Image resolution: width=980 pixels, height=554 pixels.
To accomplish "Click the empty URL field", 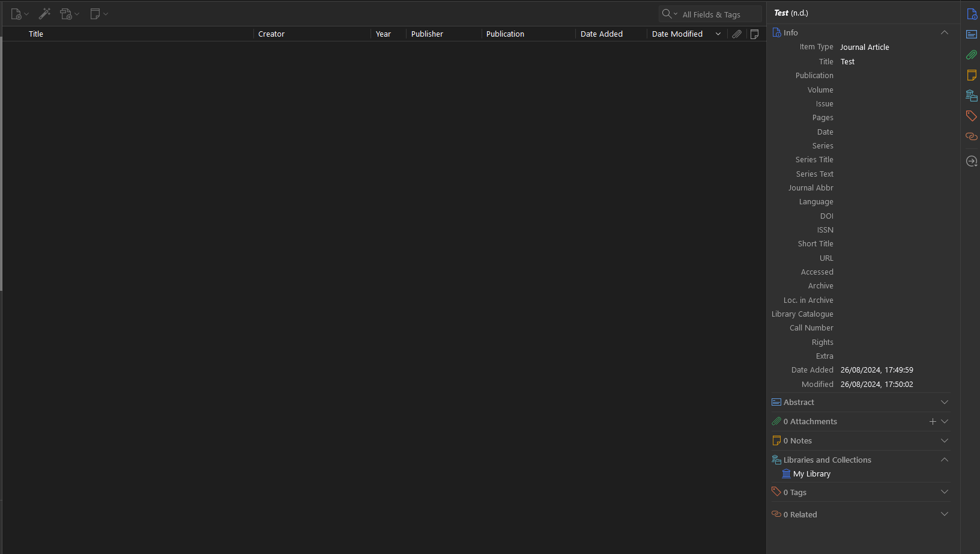I will [x=895, y=258].
